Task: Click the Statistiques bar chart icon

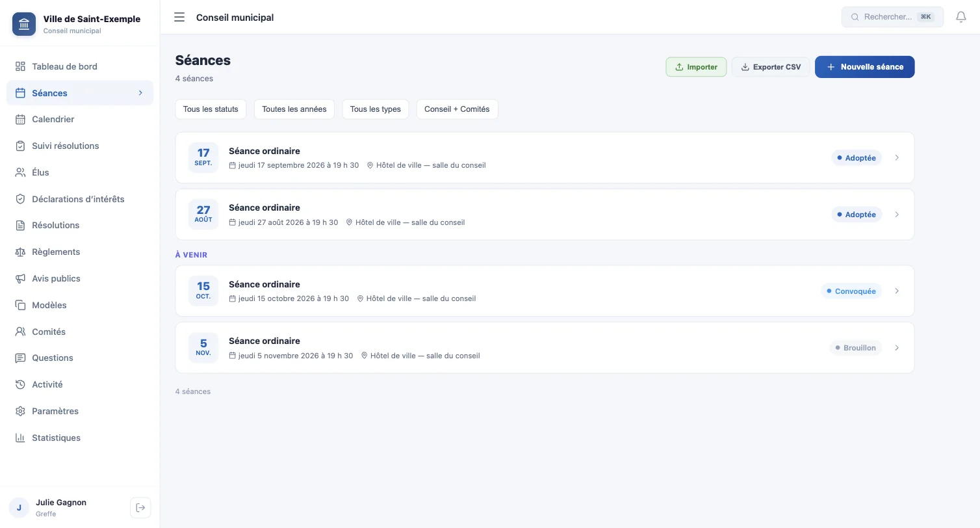Action: coord(20,438)
